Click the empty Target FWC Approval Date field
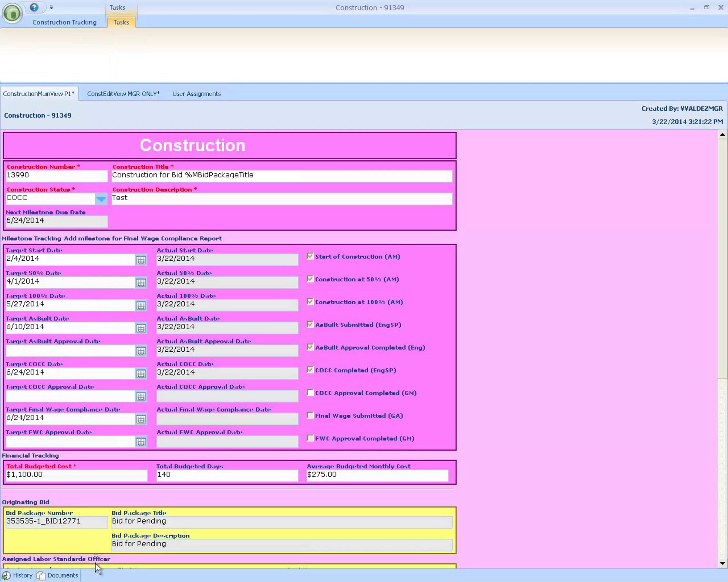Screen dimensions: 728x582 click(x=70, y=441)
